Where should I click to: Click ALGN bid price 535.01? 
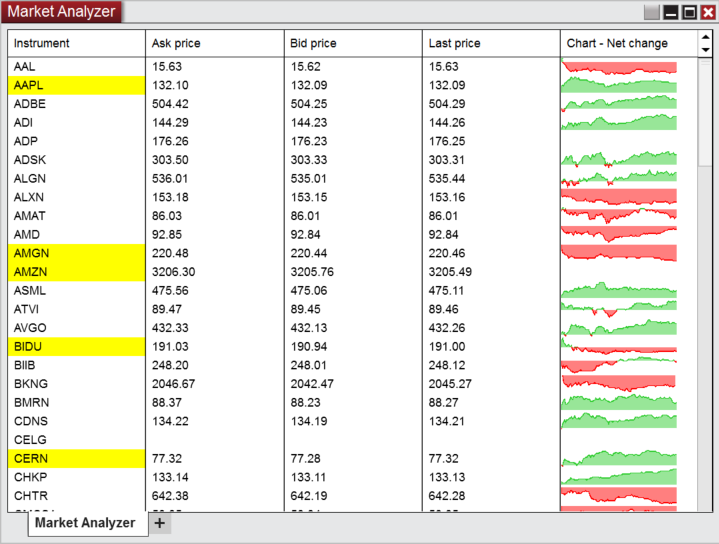coord(309,179)
